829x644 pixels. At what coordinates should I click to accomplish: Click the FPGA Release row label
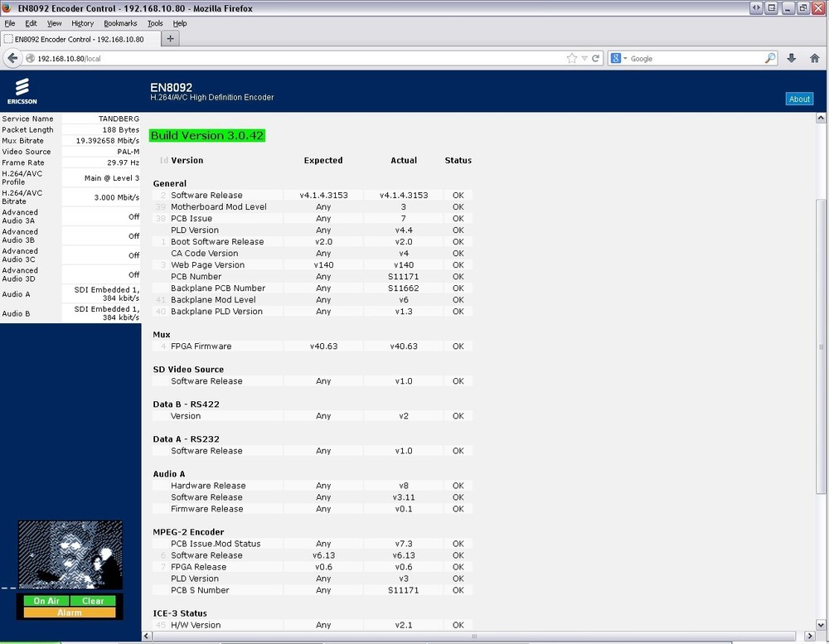pyautogui.click(x=198, y=567)
